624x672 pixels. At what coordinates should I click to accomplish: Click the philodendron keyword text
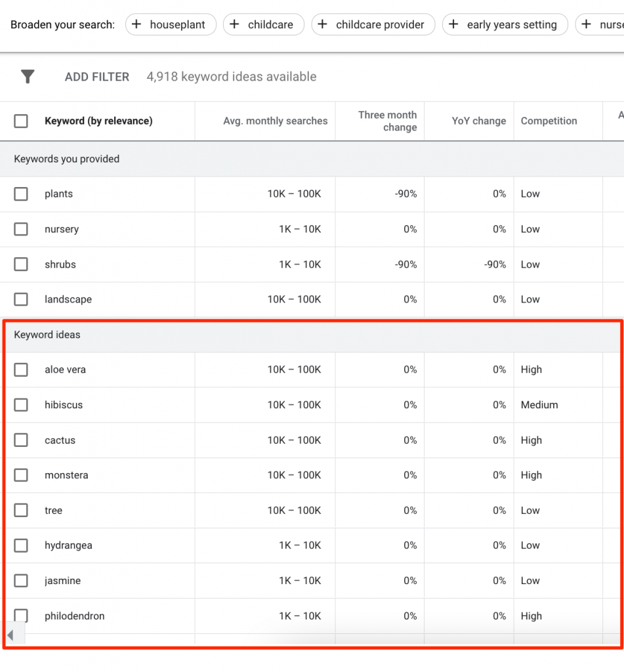tap(74, 616)
